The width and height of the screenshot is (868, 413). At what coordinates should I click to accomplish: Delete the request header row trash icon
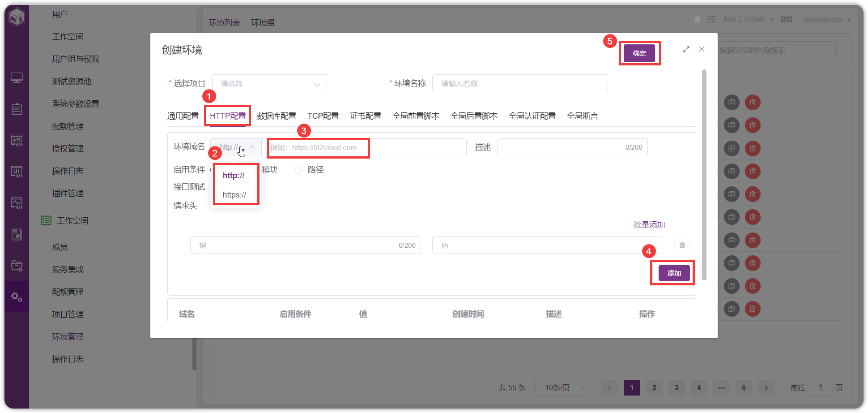682,245
